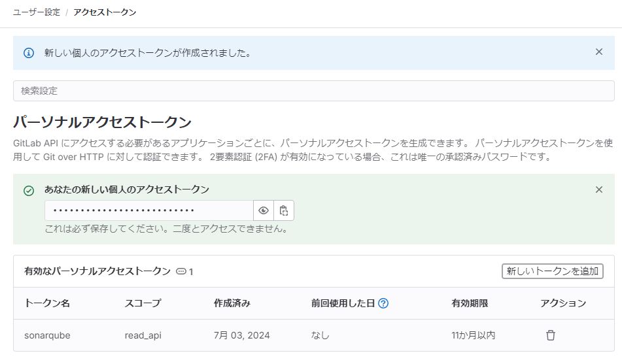Click the green checkmark success icon
622x364 pixels.
click(29, 191)
